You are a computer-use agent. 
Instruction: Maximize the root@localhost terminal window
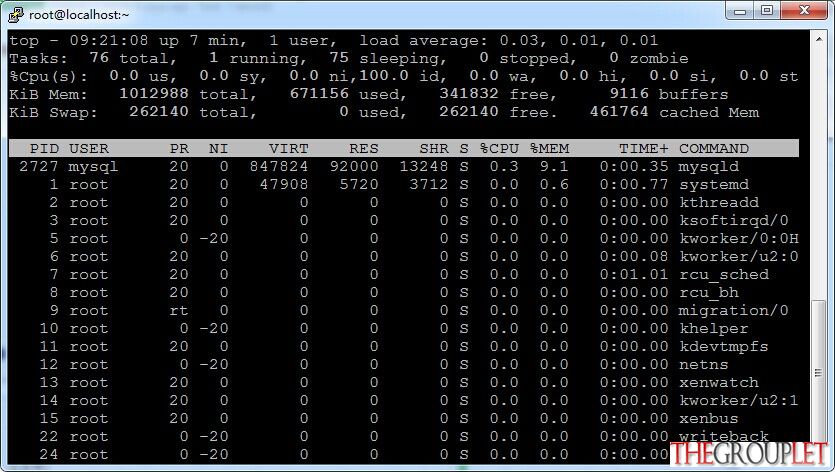[767, 11]
